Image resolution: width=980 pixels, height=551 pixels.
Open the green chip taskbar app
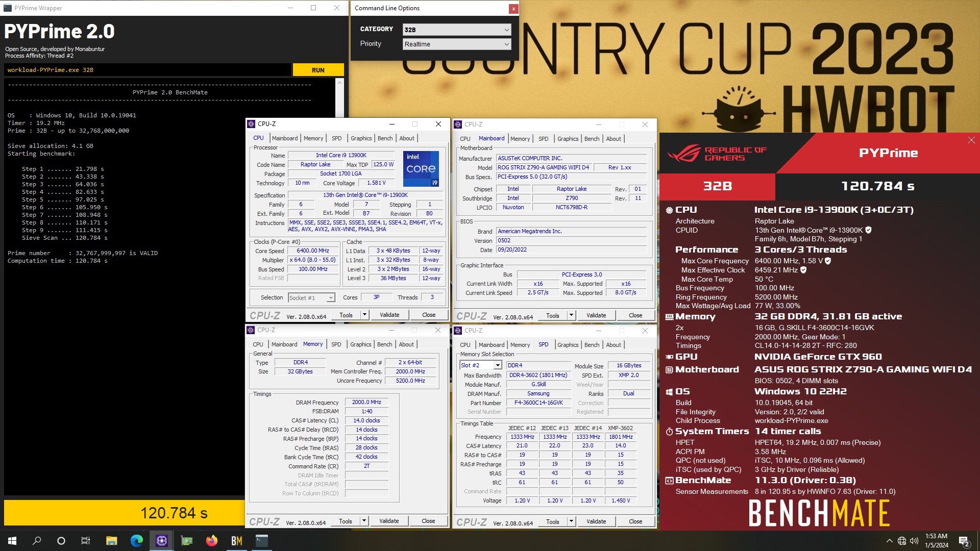click(x=186, y=541)
